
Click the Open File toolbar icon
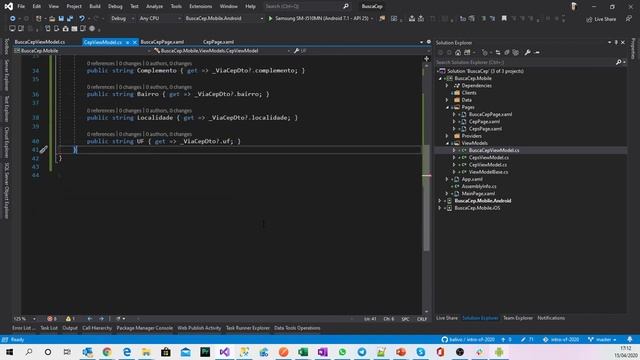pos(52,18)
